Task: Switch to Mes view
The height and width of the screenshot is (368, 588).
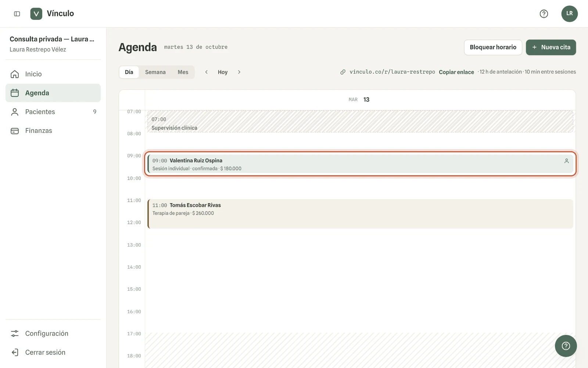Action: pos(183,72)
